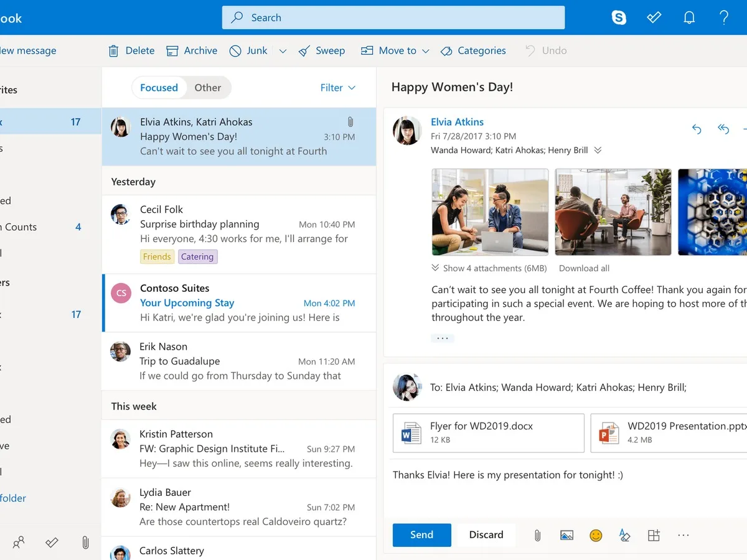Click the Download all link
747x560 pixels.
584,268
